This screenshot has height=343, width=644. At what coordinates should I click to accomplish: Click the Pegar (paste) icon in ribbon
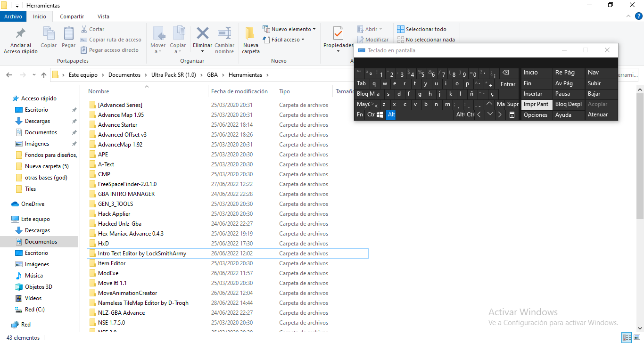(69, 34)
